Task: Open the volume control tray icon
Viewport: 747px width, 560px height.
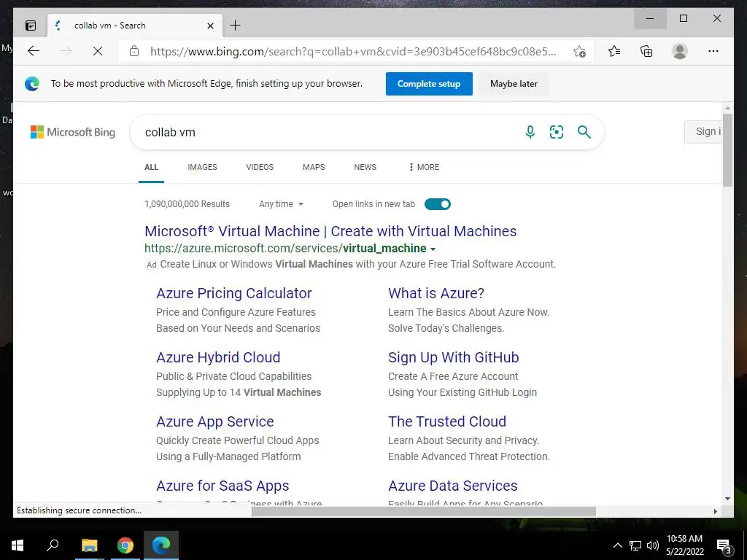Action: coord(652,545)
